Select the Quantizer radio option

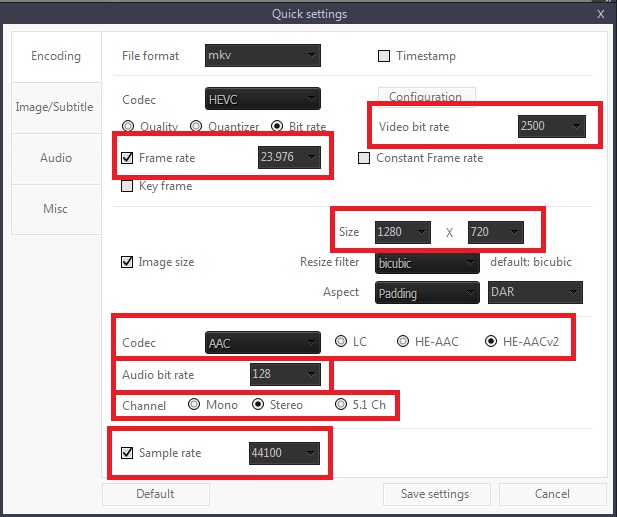click(196, 126)
